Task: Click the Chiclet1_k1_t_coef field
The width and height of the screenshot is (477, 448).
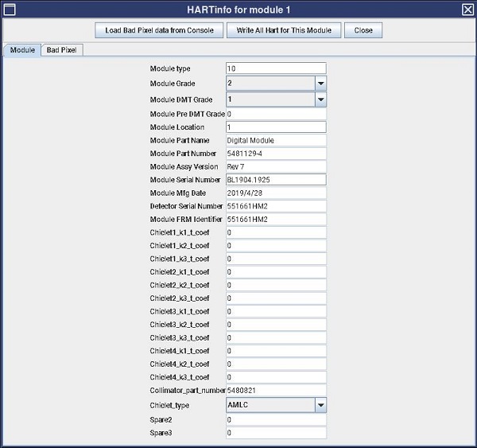Action: pyautogui.click(x=275, y=232)
